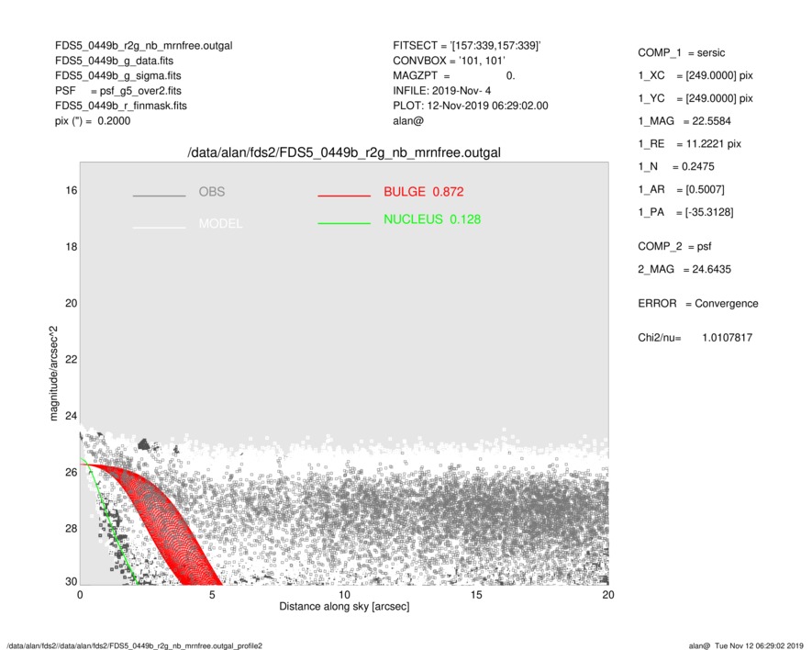Select the CONVBOX = '101, 101' entry
This screenshot has width=812, height=650.
(449, 61)
